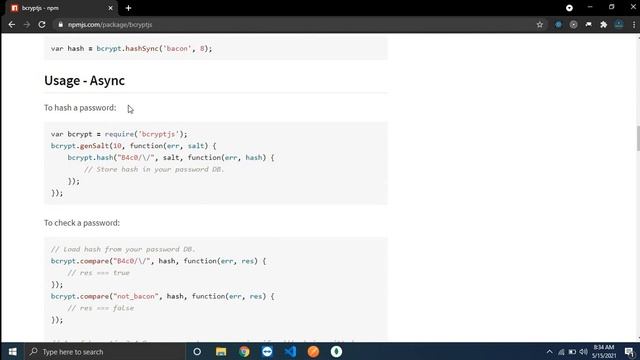640x360 pixels.
Task: Click the bcrypt.genSalt code line
Action: (x=133, y=146)
